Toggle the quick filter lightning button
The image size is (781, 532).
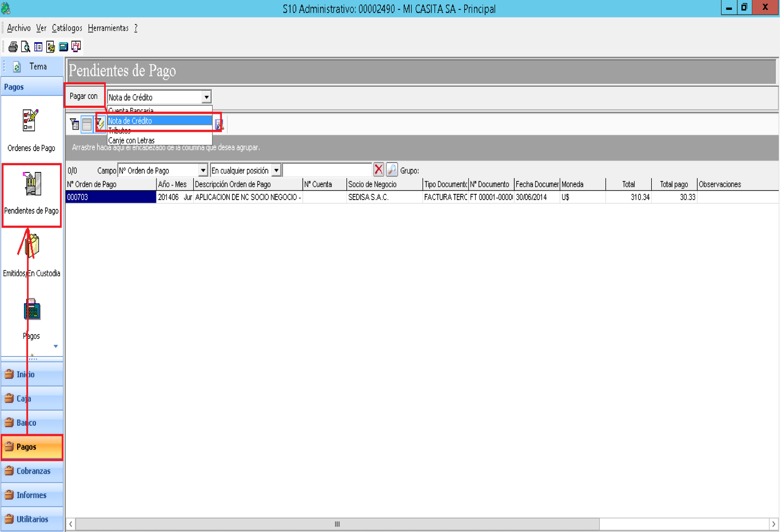[100, 124]
